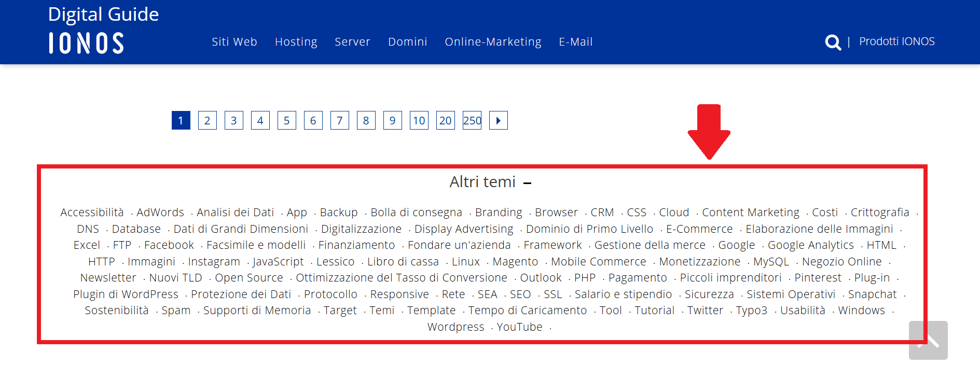Open the Google Analytics topic
The height and width of the screenshot is (366, 980).
811,245
